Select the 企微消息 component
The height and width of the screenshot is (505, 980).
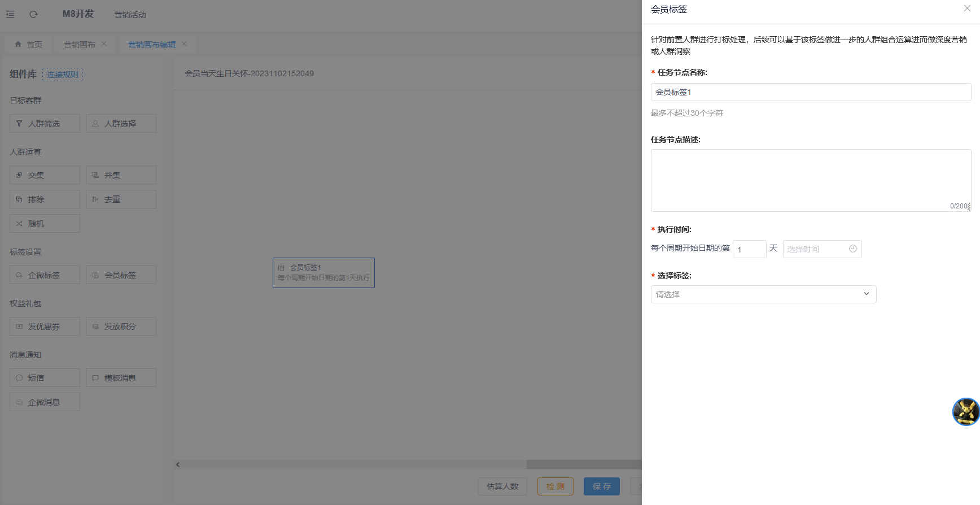(45, 402)
